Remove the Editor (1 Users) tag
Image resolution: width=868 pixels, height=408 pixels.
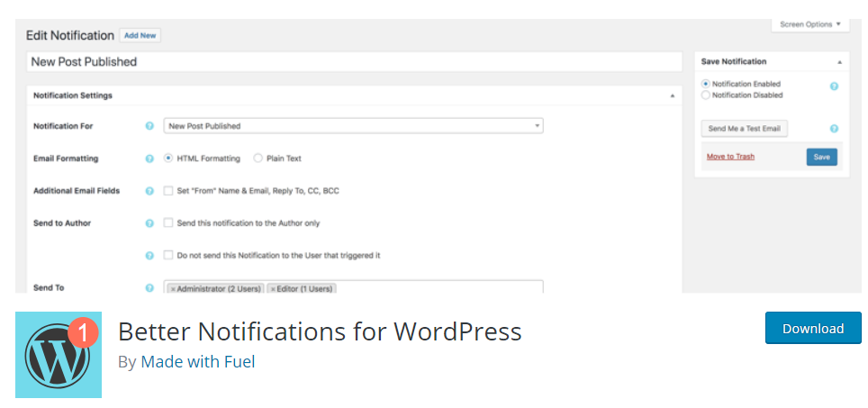tap(273, 289)
